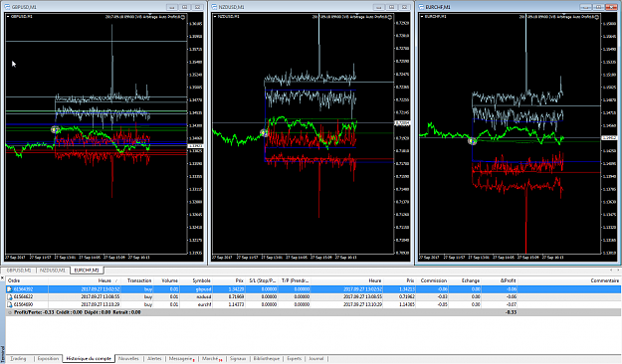Maximize the GBPUSD,M1 chart window
The width and height of the screenshot is (622, 364).
point(185,7)
